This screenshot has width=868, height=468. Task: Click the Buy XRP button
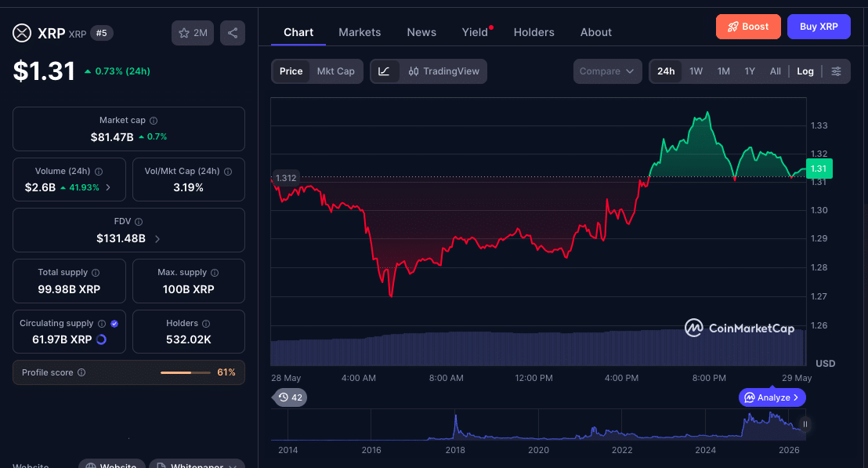pyautogui.click(x=819, y=27)
